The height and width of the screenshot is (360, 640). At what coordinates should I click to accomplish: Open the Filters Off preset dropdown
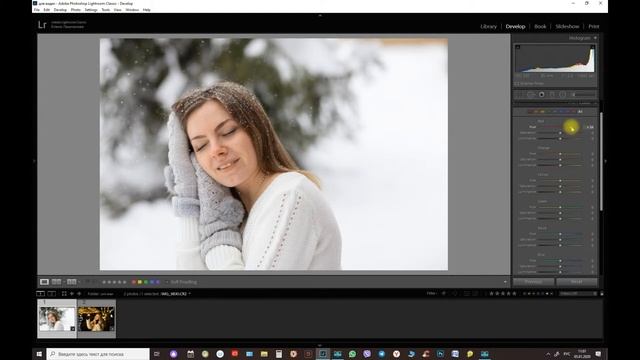point(578,293)
